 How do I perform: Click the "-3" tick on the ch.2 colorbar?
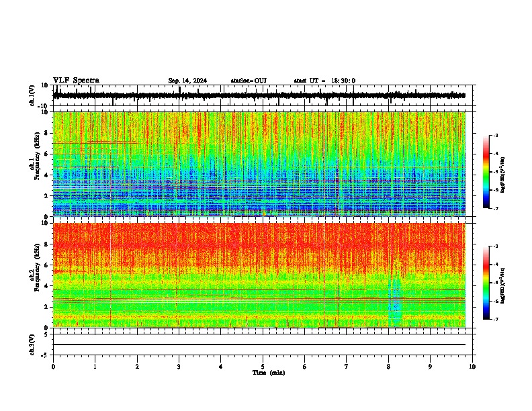(495, 246)
